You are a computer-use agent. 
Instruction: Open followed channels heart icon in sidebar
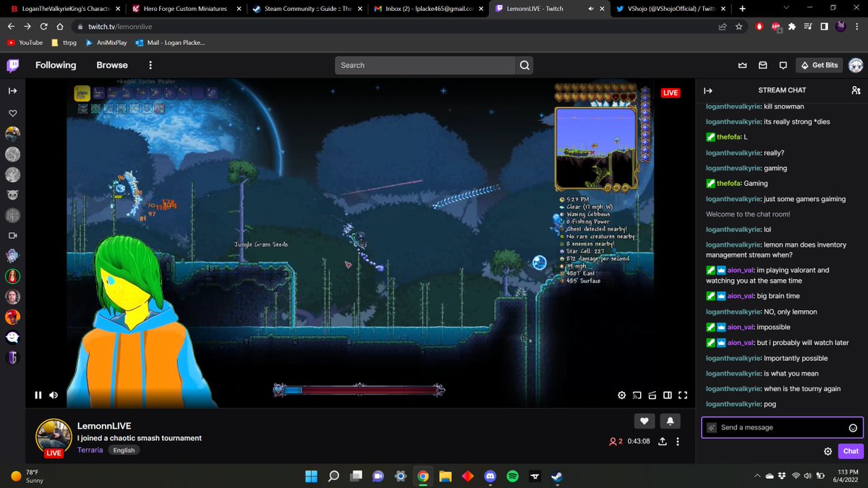(x=12, y=114)
